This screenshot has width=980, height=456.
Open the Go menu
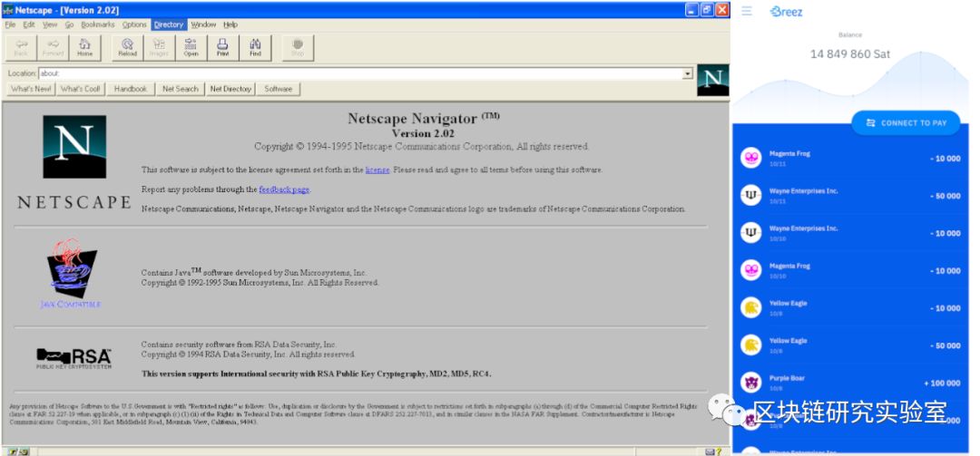[69, 24]
